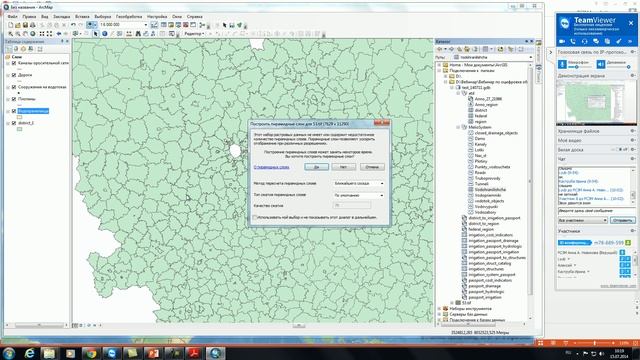Click TeamViewer chat message input field
640x360 pixels.
[596, 211]
